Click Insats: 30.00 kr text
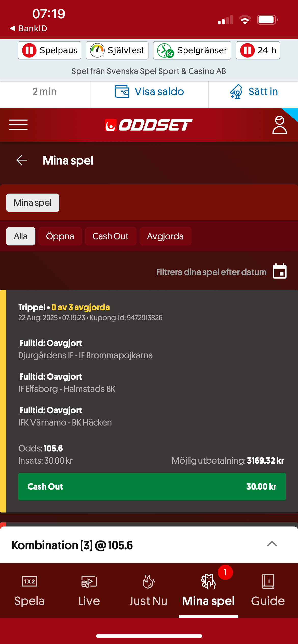 tap(45, 461)
